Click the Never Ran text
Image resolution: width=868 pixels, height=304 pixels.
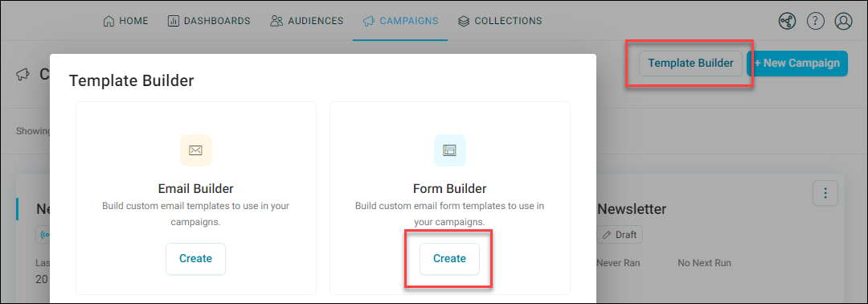pyautogui.click(x=618, y=263)
